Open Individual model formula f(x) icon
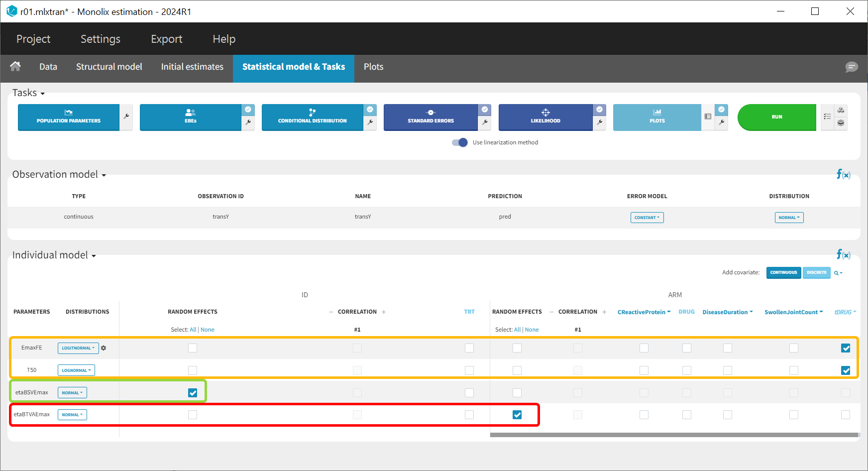Viewport: 868px width, 471px height. coord(843,255)
